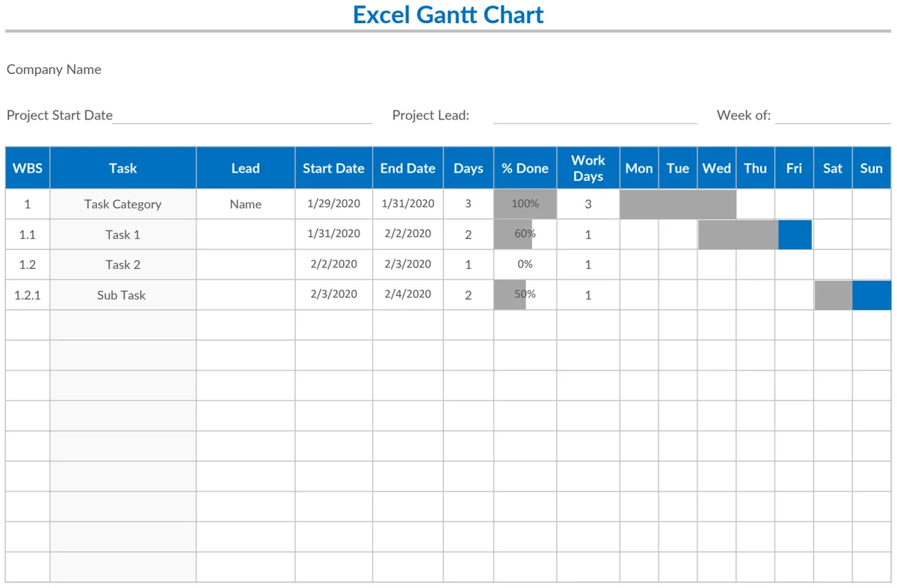
Task: Click the Sun column header
Action: (872, 168)
